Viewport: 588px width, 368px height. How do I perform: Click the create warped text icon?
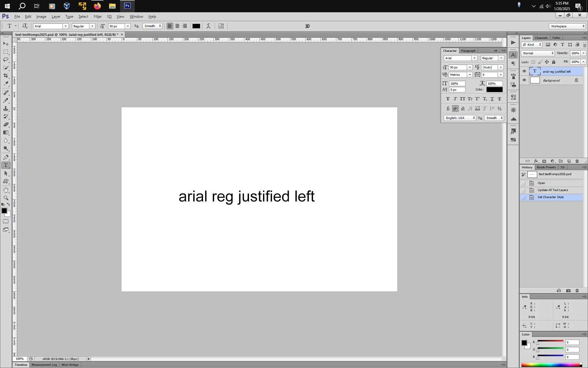pyautogui.click(x=209, y=26)
